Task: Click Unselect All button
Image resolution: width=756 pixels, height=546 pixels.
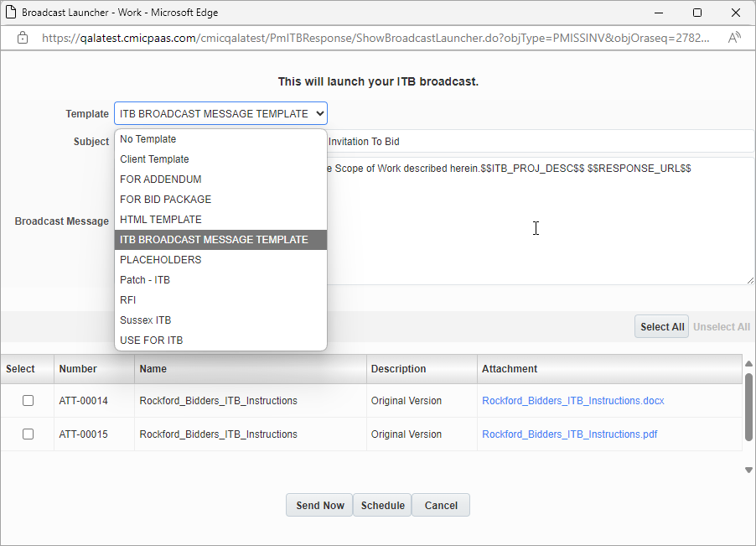Action: 722,326
